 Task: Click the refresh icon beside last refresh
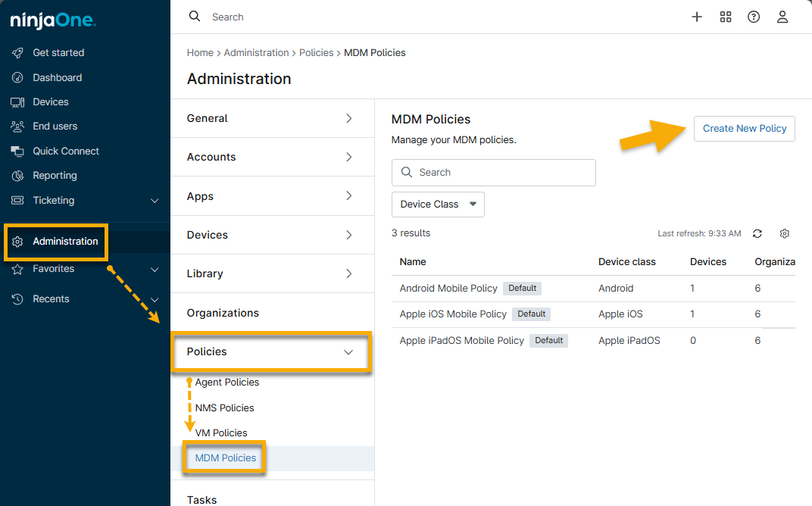tap(757, 233)
